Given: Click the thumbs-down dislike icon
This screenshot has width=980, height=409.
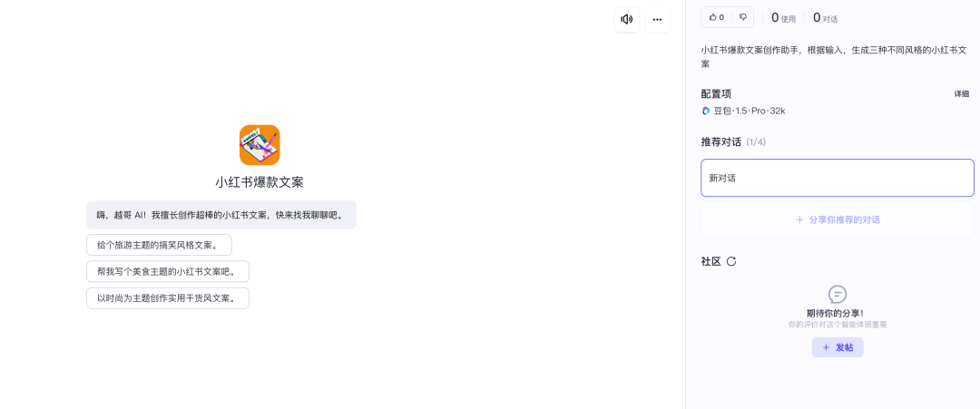Looking at the screenshot, I should click(742, 17).
